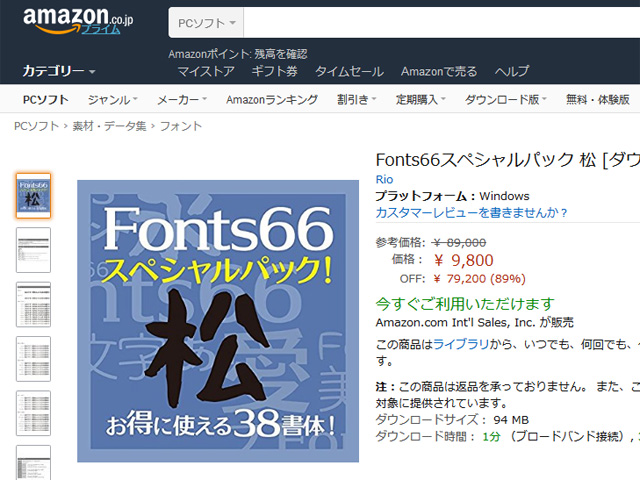Go to 素材・データ集 breadcrumb link

click(x=109, y=126)
